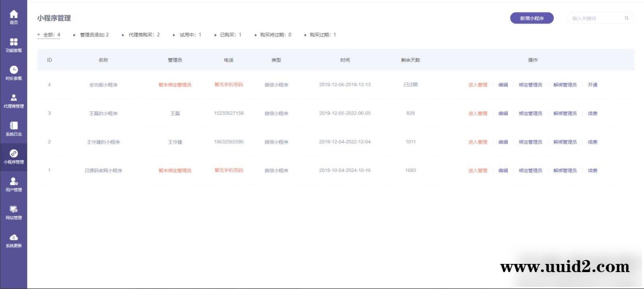
Task: Click phone number 18632565590
Action: click(229, 142)
